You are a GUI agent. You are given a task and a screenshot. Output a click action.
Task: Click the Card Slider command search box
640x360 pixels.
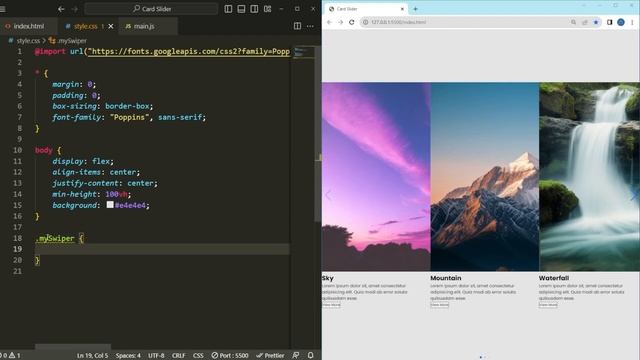coord(151,9)
